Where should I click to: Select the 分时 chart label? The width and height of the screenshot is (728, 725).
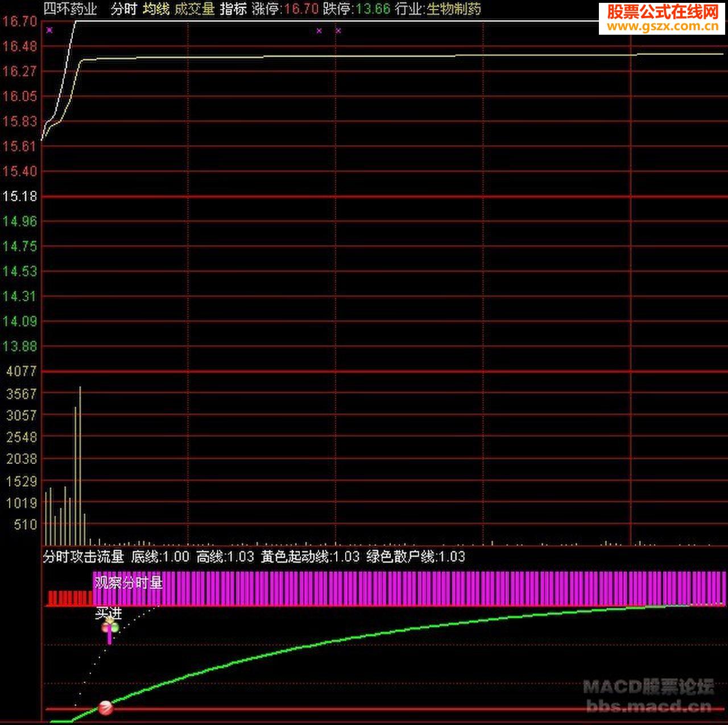[124, 9]
